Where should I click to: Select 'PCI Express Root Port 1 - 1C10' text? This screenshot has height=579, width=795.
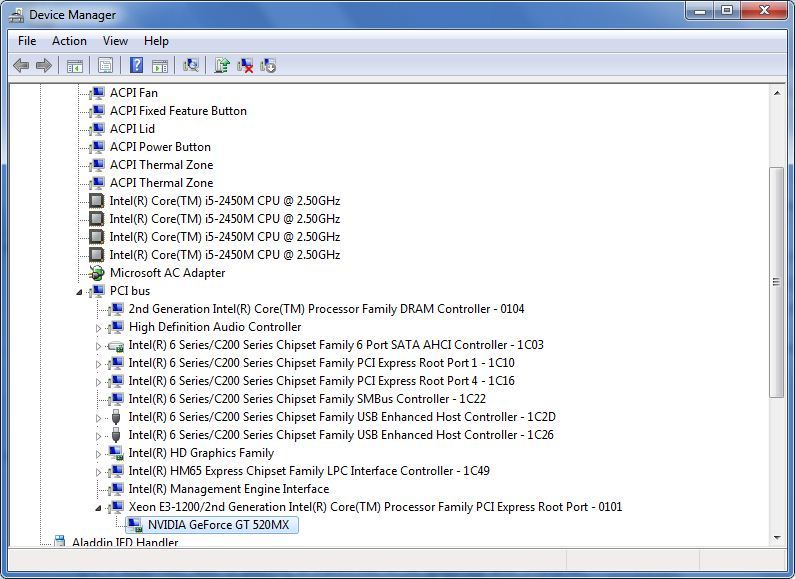click(x=436, y=363)
